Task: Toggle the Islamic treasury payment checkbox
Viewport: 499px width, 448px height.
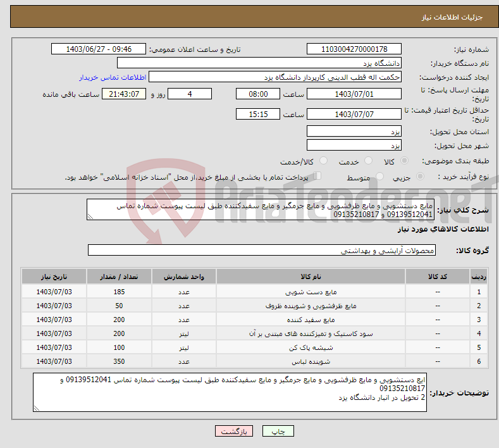Action: pyautogui.click(x=317, y=176)
